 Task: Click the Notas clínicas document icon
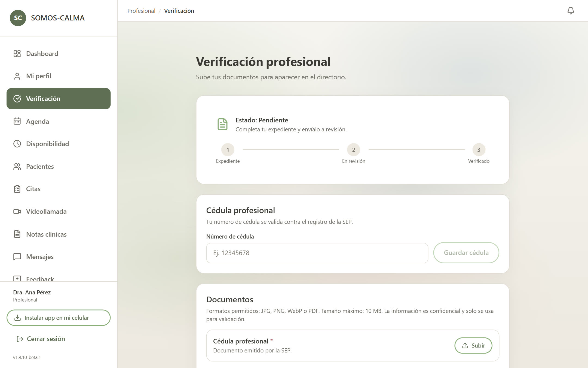click(x=17, y=234)
